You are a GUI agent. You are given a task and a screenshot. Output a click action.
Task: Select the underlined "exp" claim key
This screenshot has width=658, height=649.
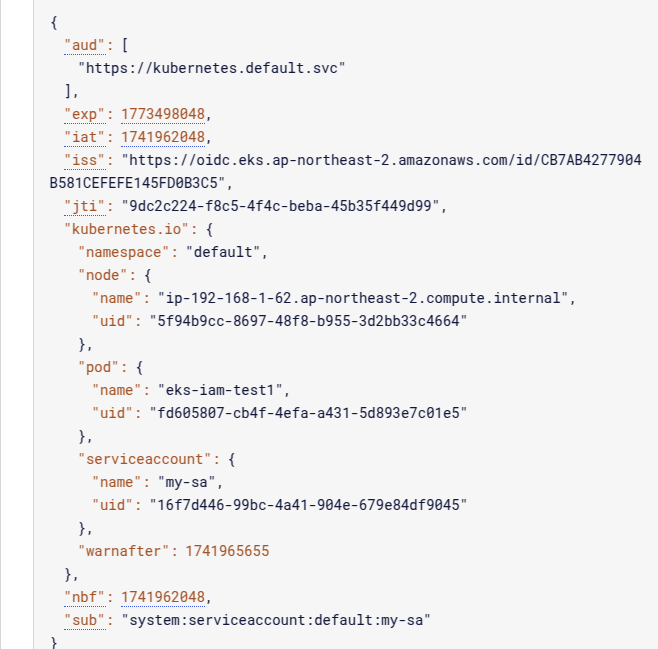85,114
